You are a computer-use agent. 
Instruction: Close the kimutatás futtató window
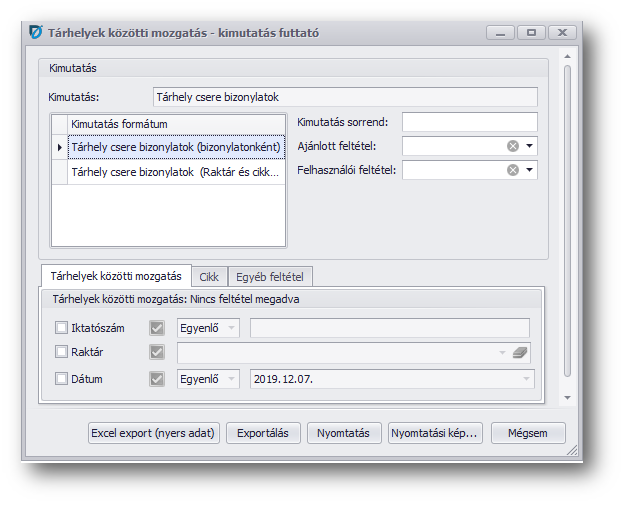562,33
